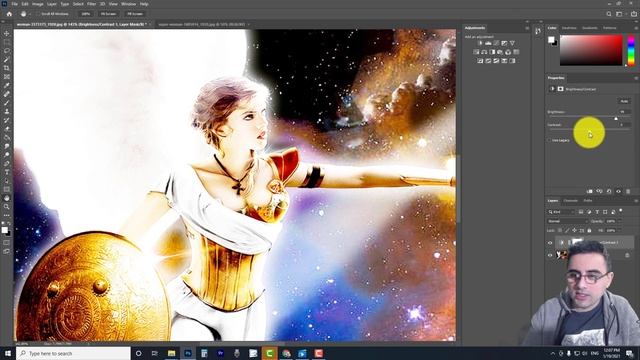
Task: Add an Exposure adjustment
Action: tap(504, 43)
